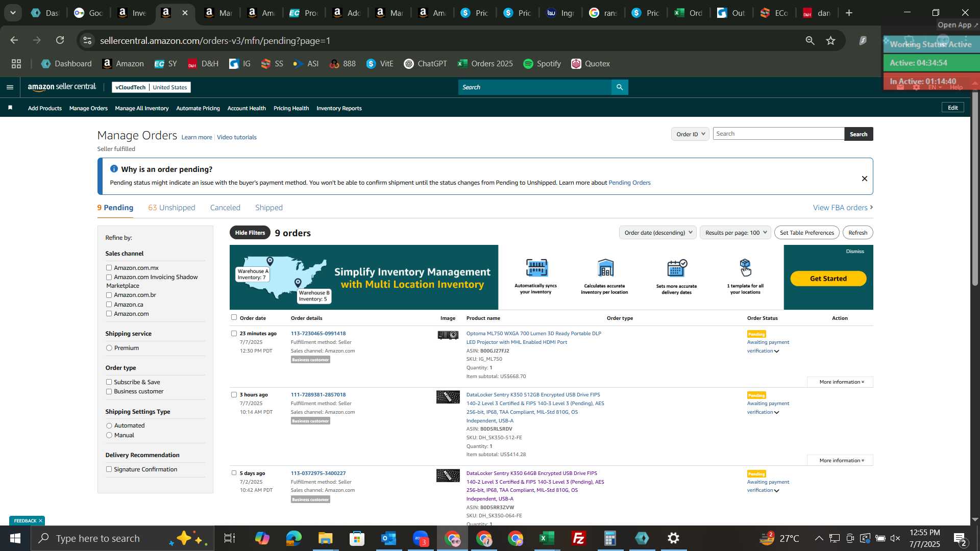Viewport: 980px width, 551px height.
Task: Click Set Table Preferences button
Action: pos(807,233)
